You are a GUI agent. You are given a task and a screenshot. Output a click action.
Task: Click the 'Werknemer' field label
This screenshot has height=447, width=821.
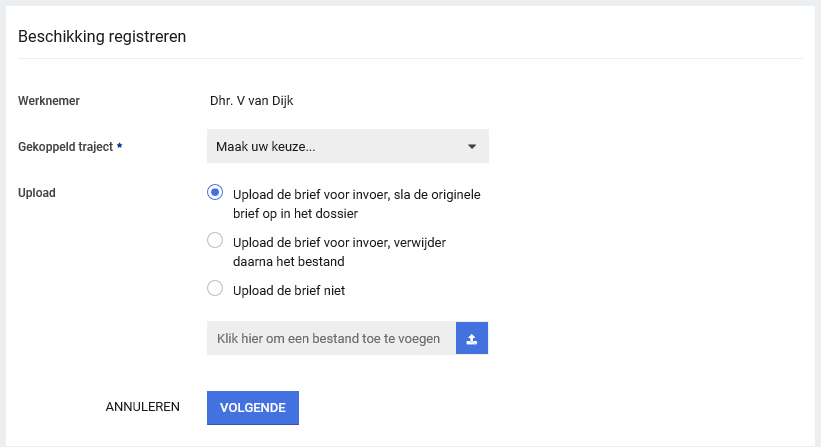pyautogui.click(x=49, y=100)
